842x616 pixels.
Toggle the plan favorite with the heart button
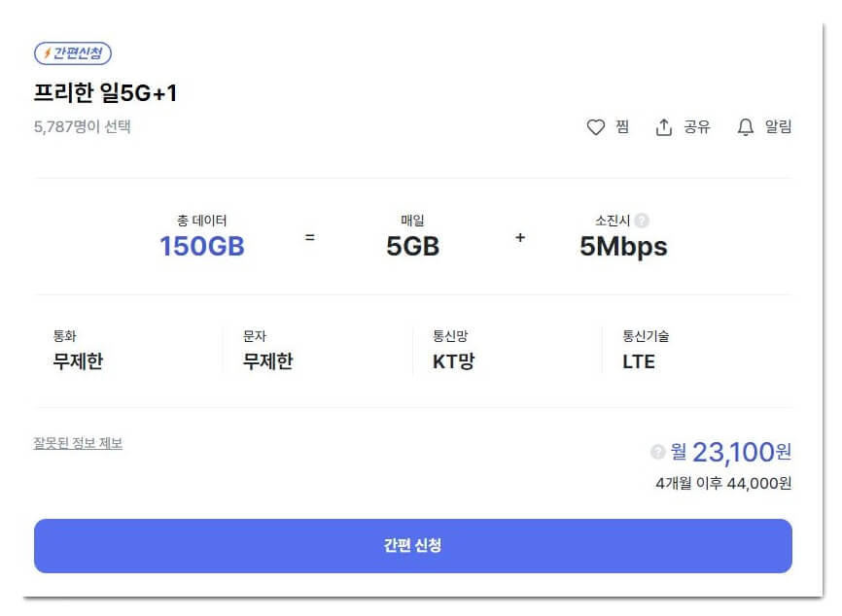597,126
